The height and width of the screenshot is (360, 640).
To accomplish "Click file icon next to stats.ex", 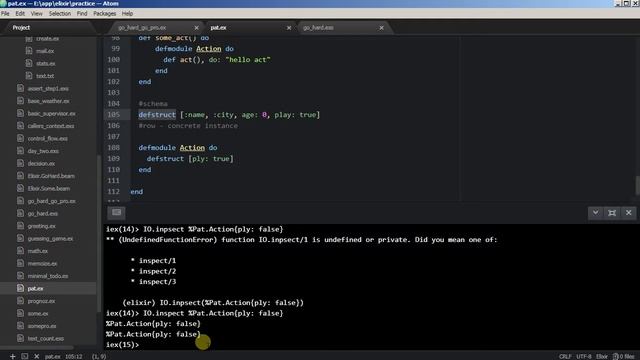I will pyautogui.click(x=29, y=63).
